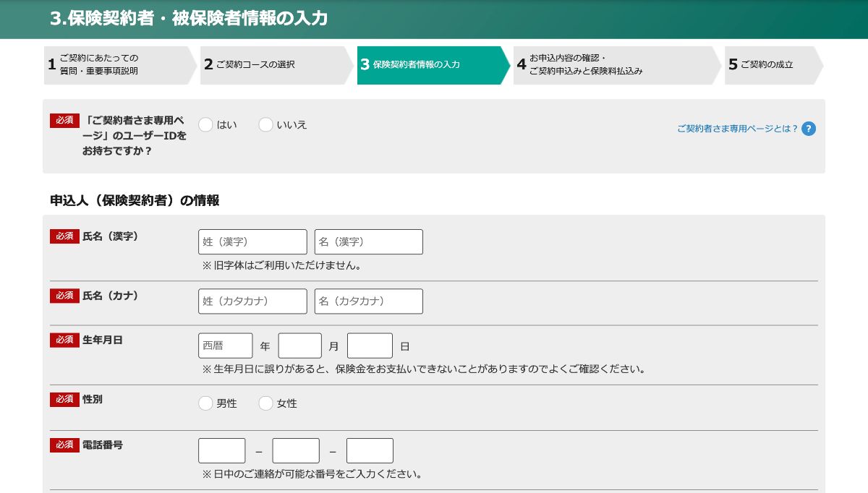Go to step 2 ご契約コースの選択

click(273, 65)
